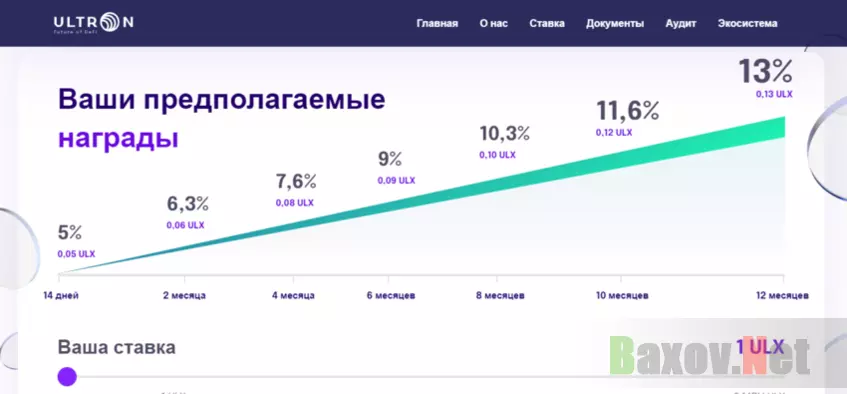Click the 0,13 ULX amount

tap(774, 94)
